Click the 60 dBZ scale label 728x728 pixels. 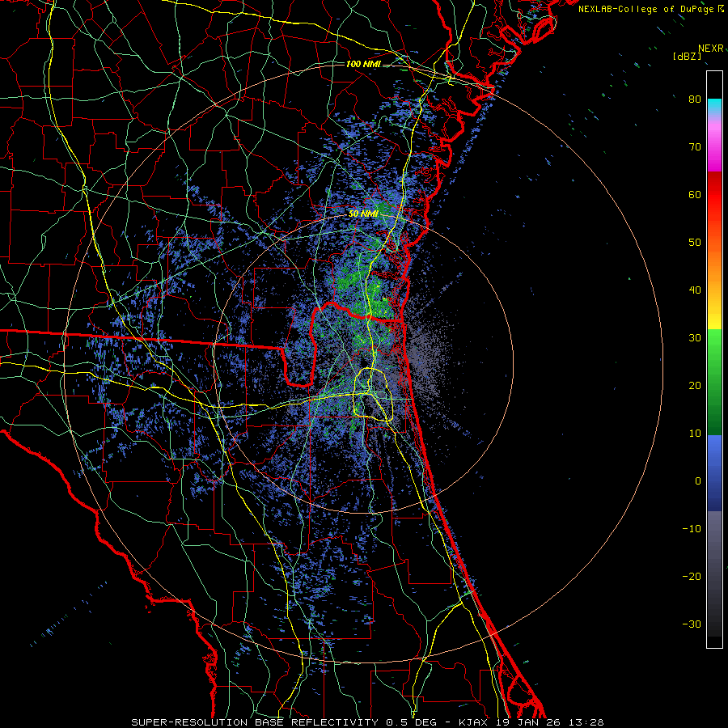tap(695, 194)
